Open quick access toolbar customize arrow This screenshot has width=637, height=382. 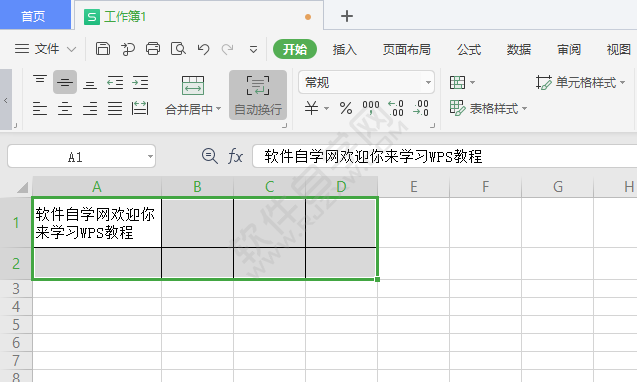tap(254, 50)
